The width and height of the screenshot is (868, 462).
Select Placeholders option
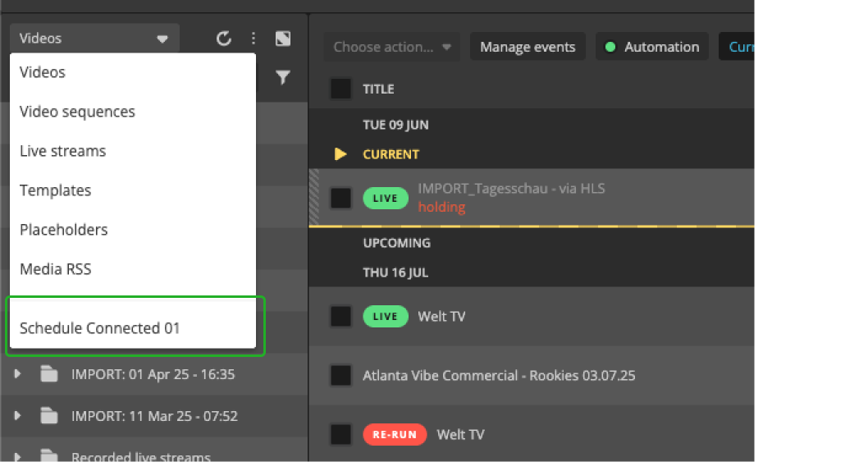click(x=133, y=229)
